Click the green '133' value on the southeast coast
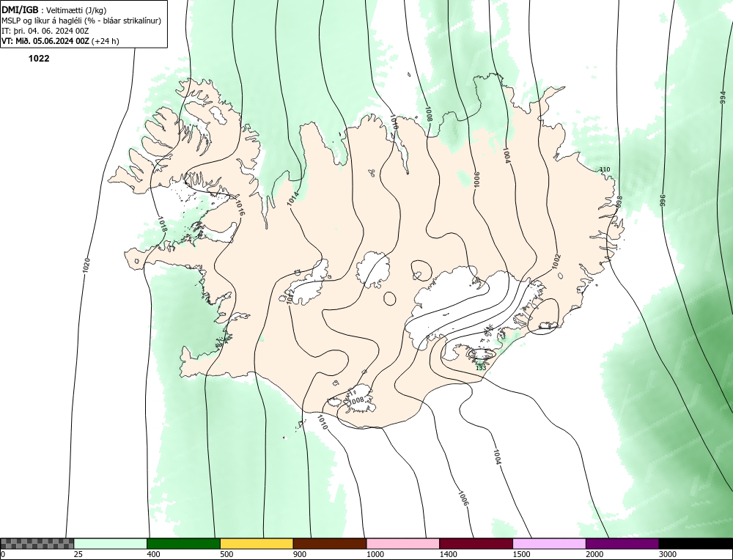Viewport: 733px width, 560px height. click(x=481, y=368)
